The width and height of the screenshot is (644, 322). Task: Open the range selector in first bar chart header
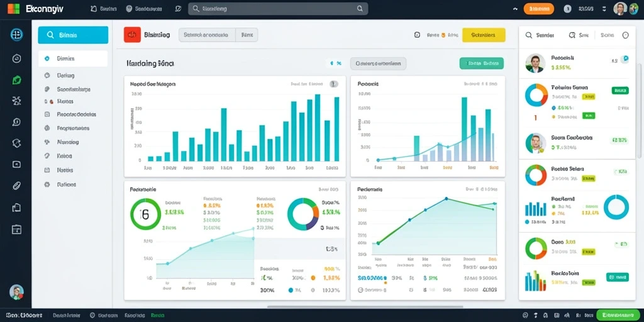tap(307, 84)
